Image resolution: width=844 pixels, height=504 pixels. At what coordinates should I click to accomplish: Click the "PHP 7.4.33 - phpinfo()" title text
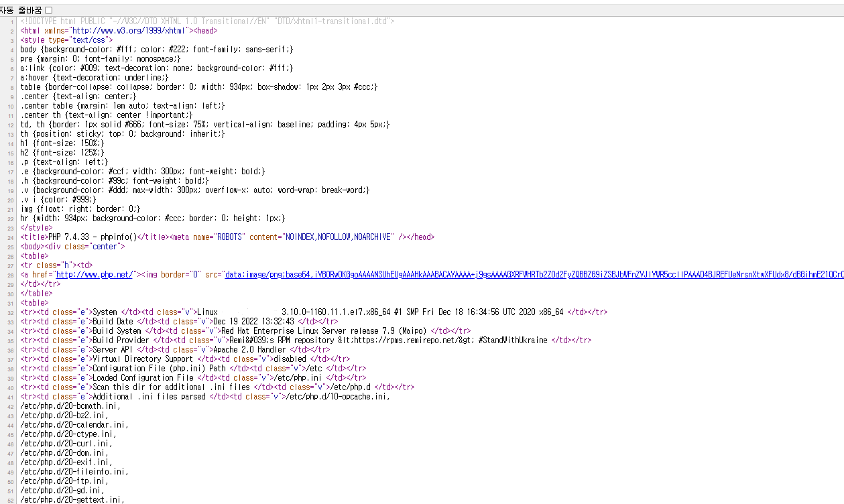tap(93, 237)
